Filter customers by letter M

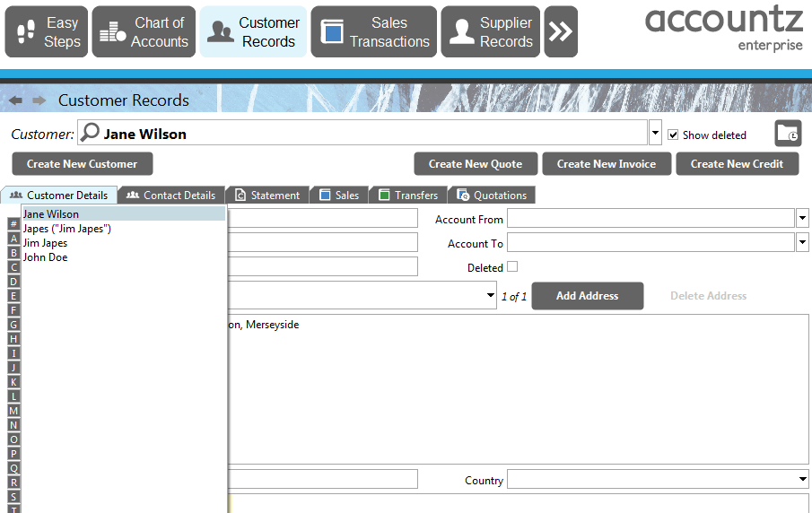14,411
